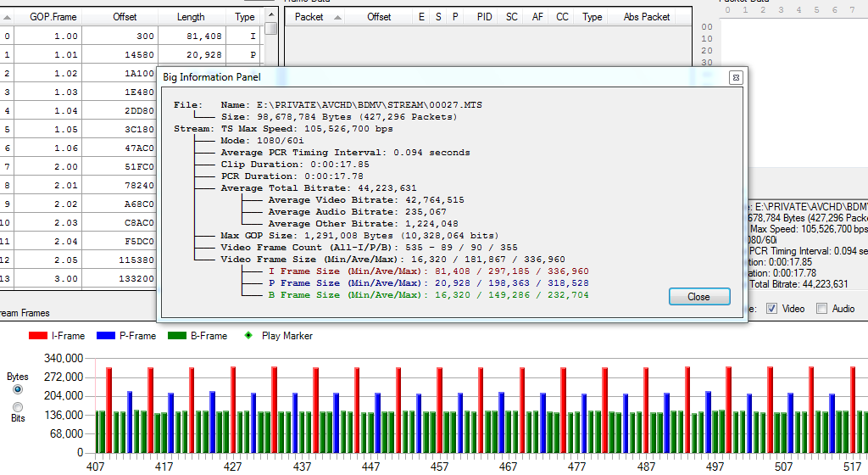Select frame row 1.00 with length 81,408

[x=131, y=36]
